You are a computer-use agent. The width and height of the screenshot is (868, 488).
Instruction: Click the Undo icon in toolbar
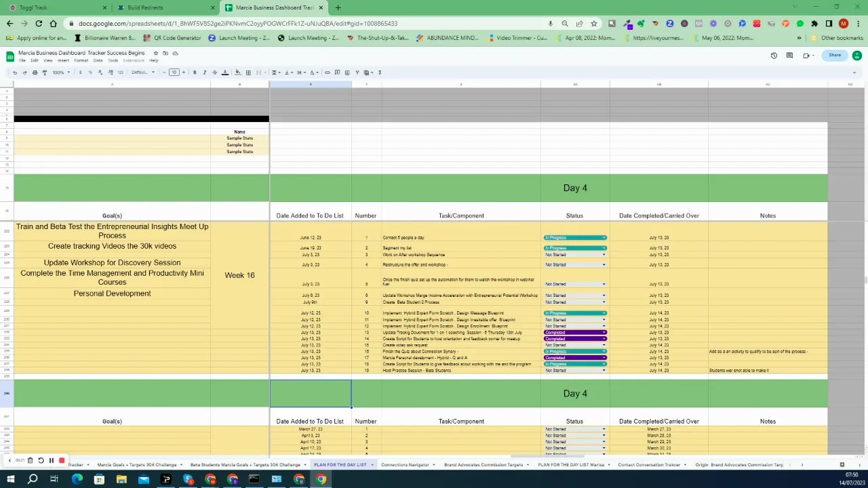(x=14, y=73)
